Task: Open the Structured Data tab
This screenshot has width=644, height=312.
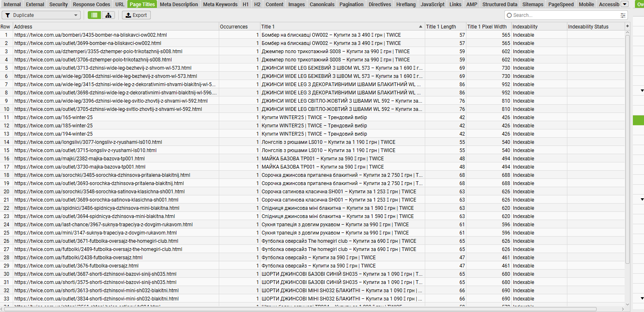Action: [500, 4]
